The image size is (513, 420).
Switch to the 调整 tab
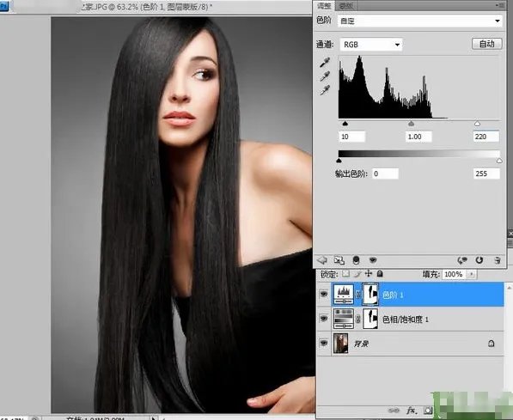[324, 5]
